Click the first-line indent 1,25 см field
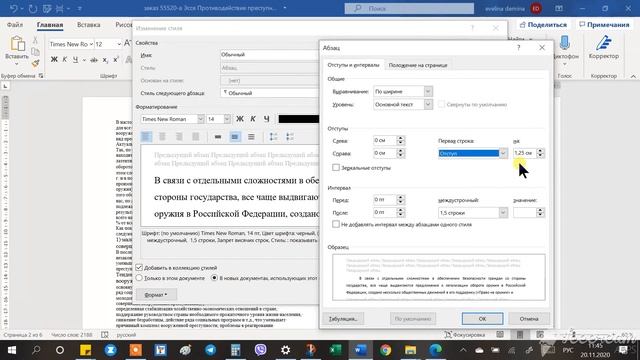640x360 pixels. [x=524, y=153]
